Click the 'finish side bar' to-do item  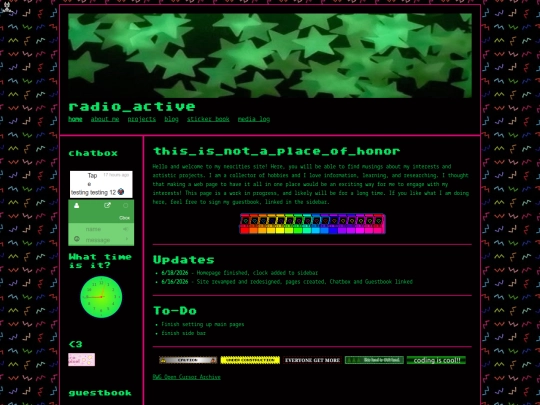184,333
